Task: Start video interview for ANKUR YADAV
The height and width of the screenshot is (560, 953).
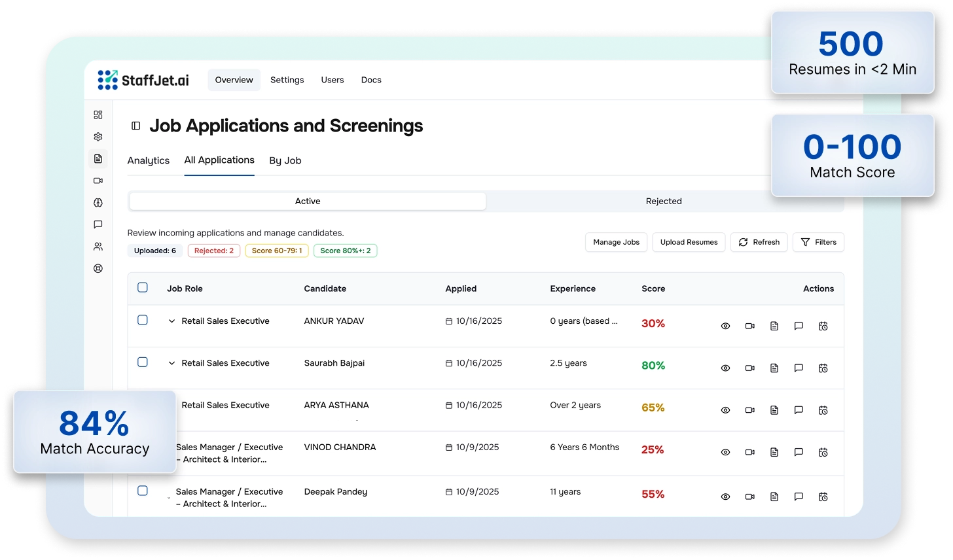Action: [749, 326]
